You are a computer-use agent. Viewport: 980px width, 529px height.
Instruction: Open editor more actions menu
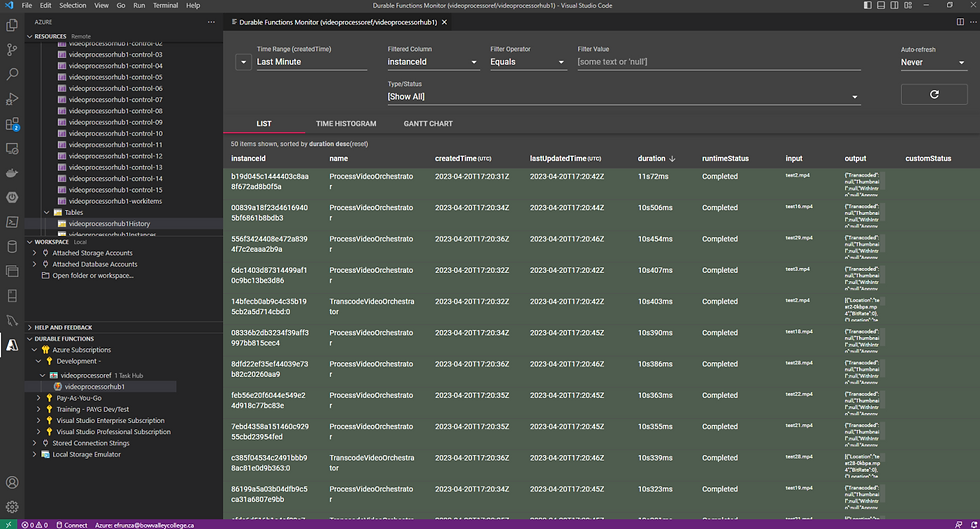click(x=972, y=22)
